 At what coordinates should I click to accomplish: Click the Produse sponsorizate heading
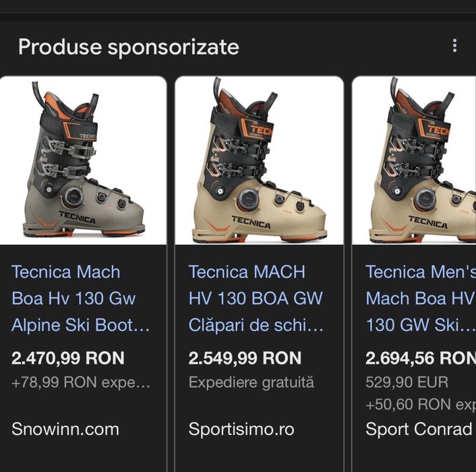[128, 47]
